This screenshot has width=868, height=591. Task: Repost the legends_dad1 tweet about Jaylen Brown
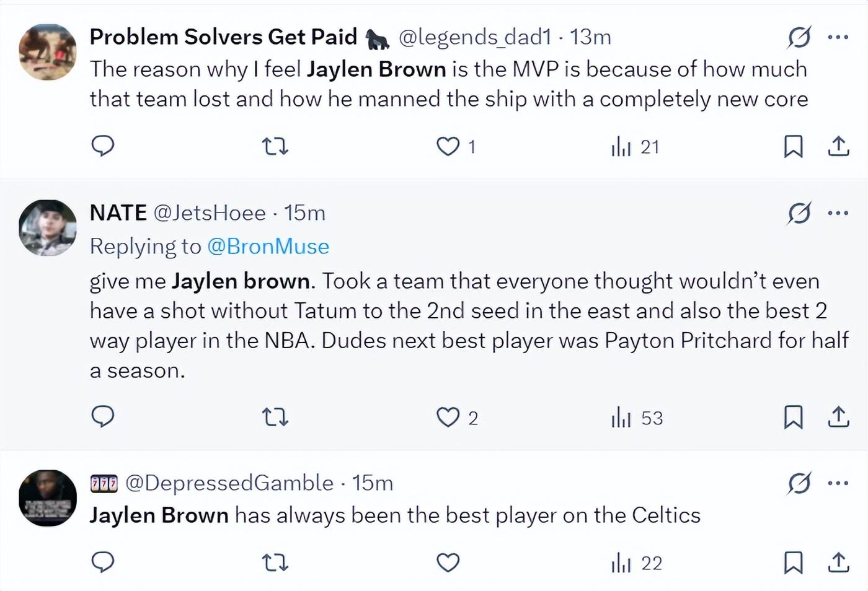[x=275, y=147]
